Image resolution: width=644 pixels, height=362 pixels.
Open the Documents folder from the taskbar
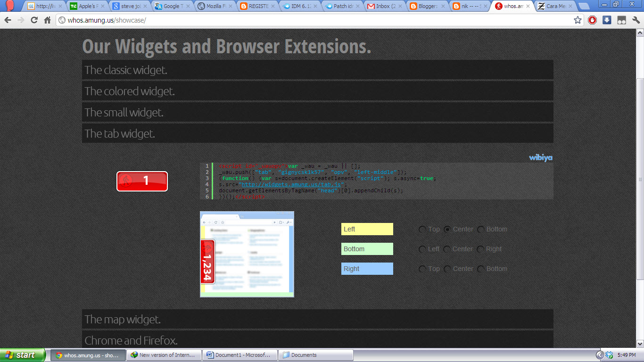pos(316,355)
